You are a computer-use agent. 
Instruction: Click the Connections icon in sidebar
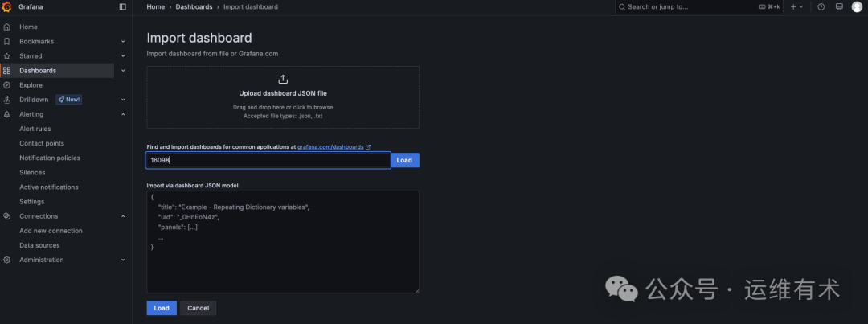click(x=6, y=216)
